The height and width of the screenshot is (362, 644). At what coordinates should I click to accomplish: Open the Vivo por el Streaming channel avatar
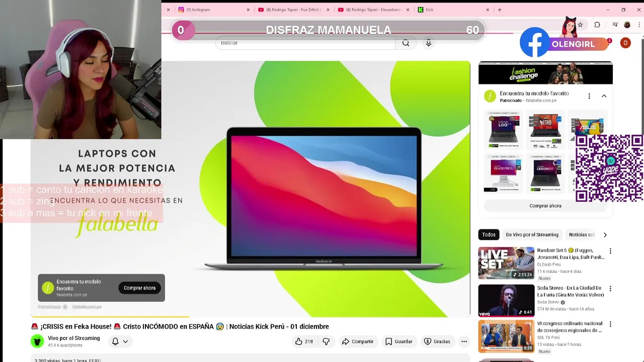point(37,341)
